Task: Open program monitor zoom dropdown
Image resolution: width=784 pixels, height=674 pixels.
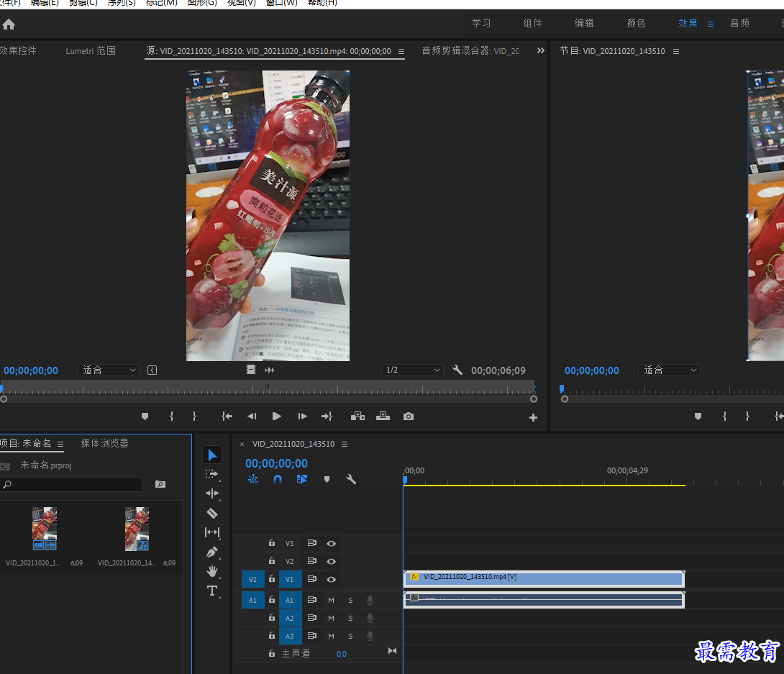Action: [669, 370]
